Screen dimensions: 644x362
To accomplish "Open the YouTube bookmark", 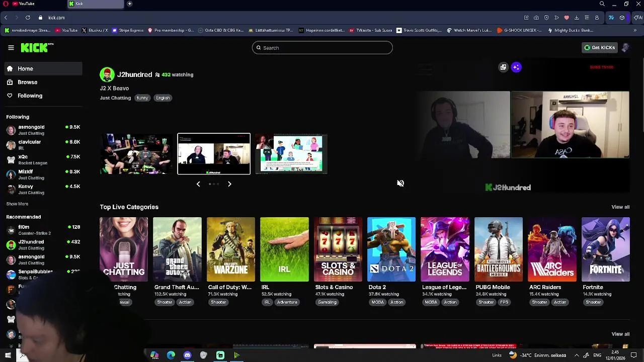I will [66, 30].
